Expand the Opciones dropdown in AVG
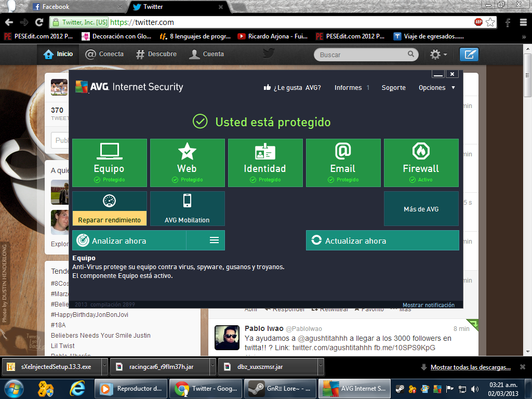This screenshot has width=532, height=399. (436, 87)
